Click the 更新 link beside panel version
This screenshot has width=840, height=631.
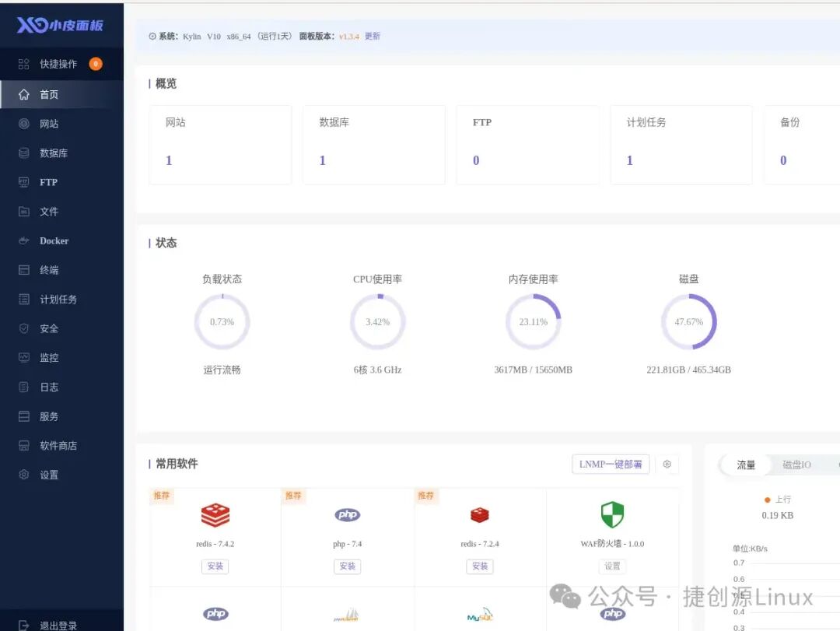tap(373, 37)
